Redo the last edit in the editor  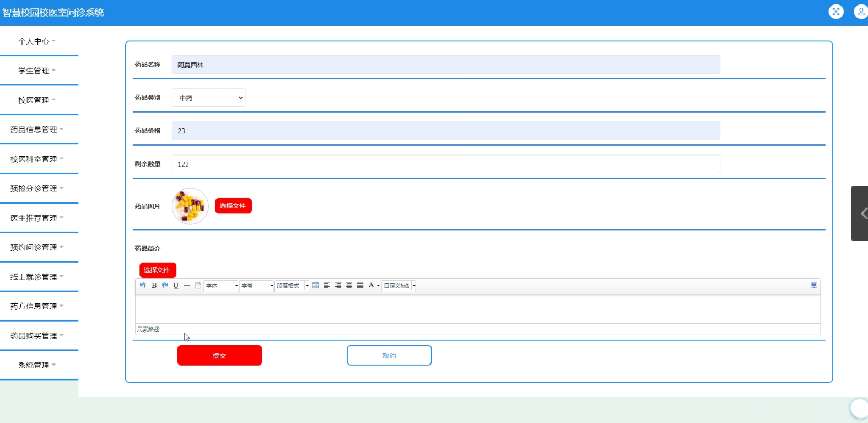165,286
